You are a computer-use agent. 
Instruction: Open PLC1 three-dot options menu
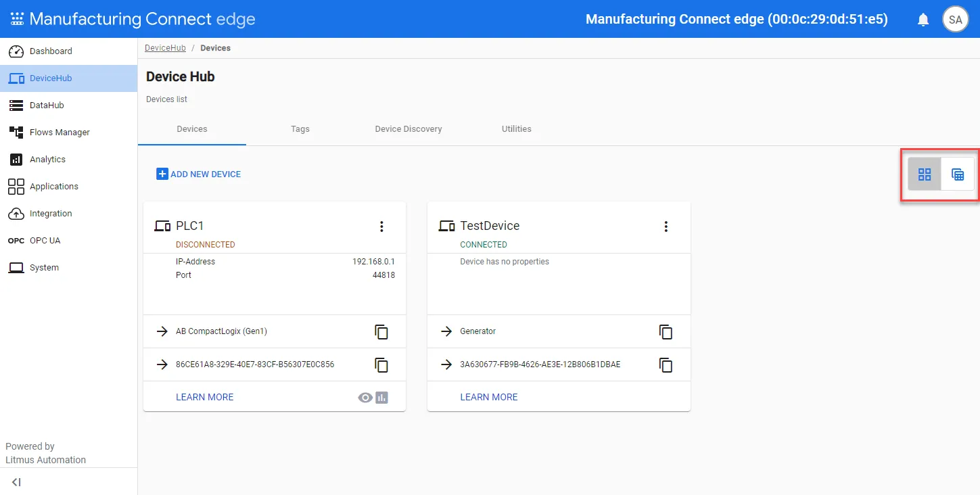[381, 227]
